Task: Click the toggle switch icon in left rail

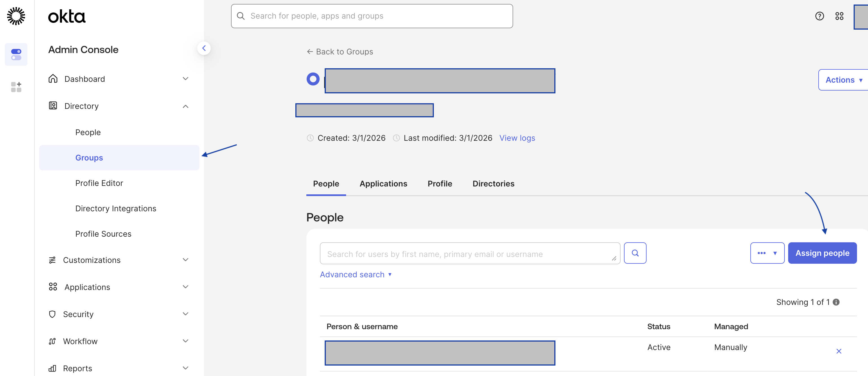Action: tap(16, 54)
